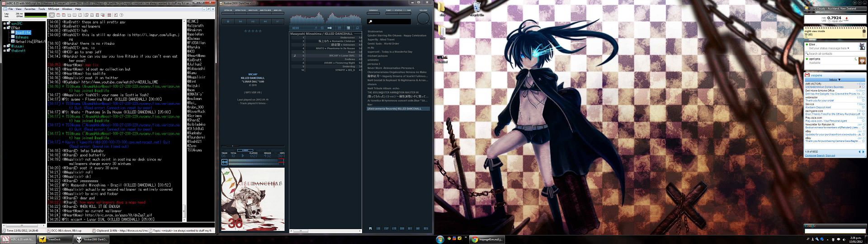Switch to the PL tab in foobar2000
868x244 pixels.
pos(371,229)
